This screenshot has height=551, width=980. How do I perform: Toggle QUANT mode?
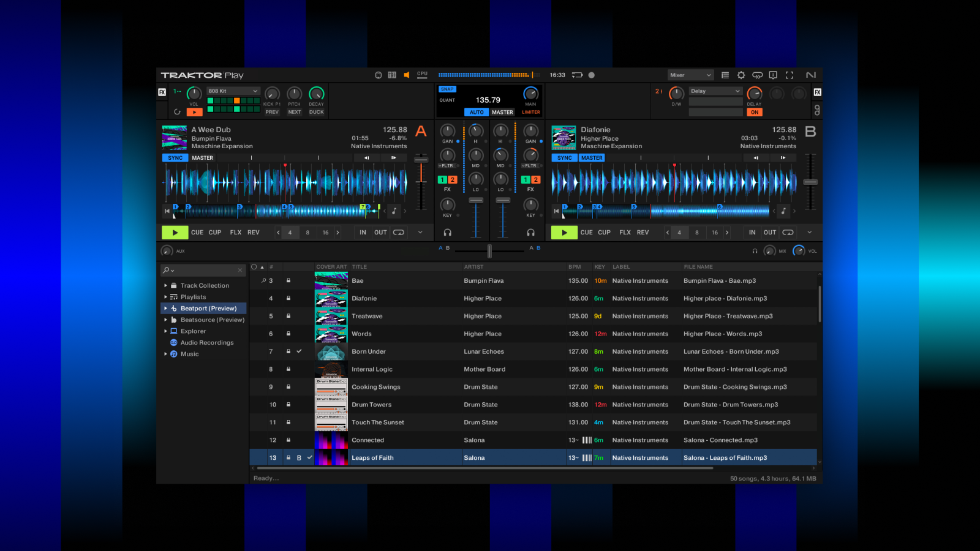(x=447, y=100)
